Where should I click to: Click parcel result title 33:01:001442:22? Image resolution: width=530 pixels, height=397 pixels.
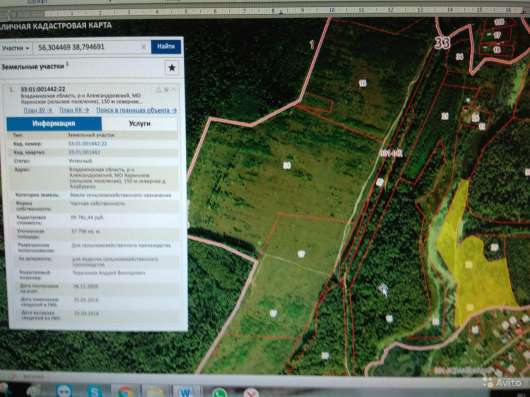(43, 89)
